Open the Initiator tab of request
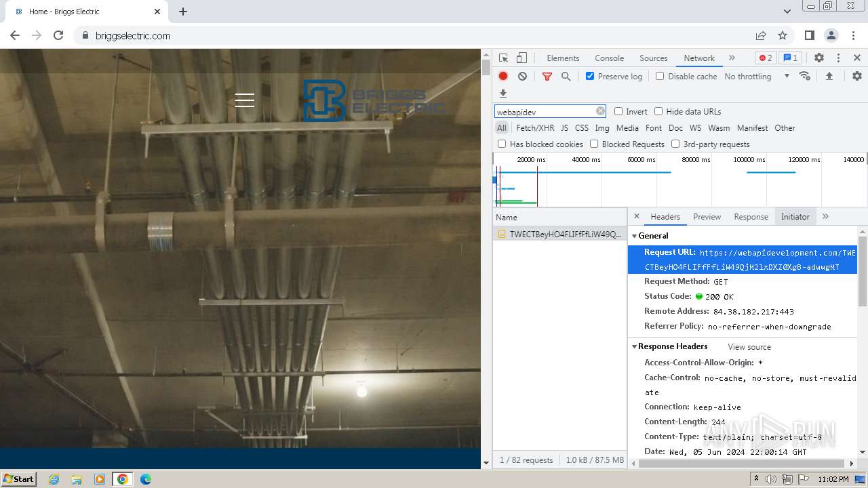868x488 pixels. 795,216
